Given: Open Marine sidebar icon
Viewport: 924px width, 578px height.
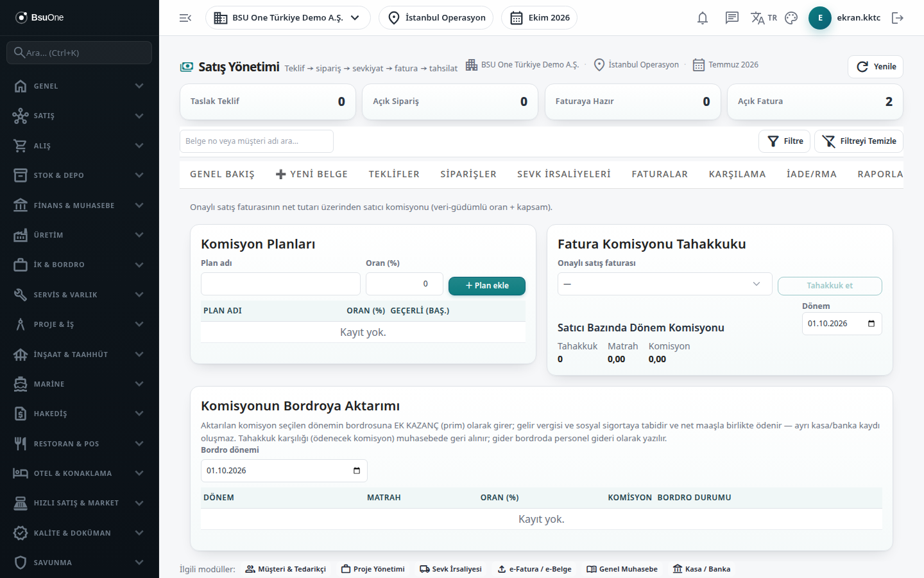Looking at the screenshot, I should coord(21,384).
